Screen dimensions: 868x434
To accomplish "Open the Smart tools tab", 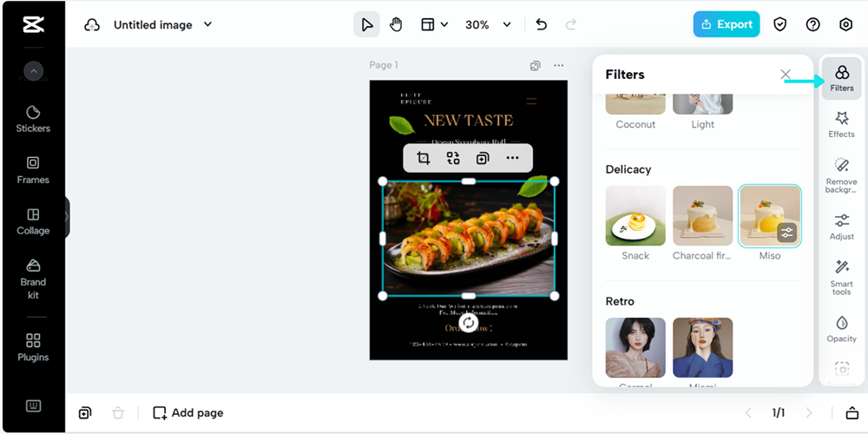I will [x=841, y=278].
